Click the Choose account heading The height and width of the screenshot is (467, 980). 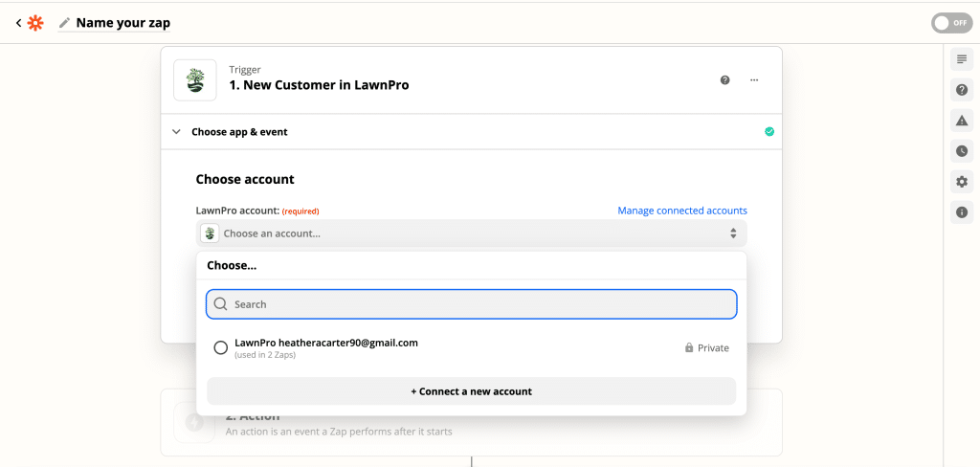point(245,179)
